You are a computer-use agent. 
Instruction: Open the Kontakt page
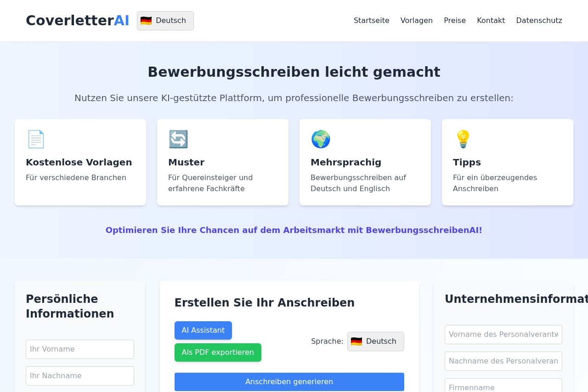(491, 20)
